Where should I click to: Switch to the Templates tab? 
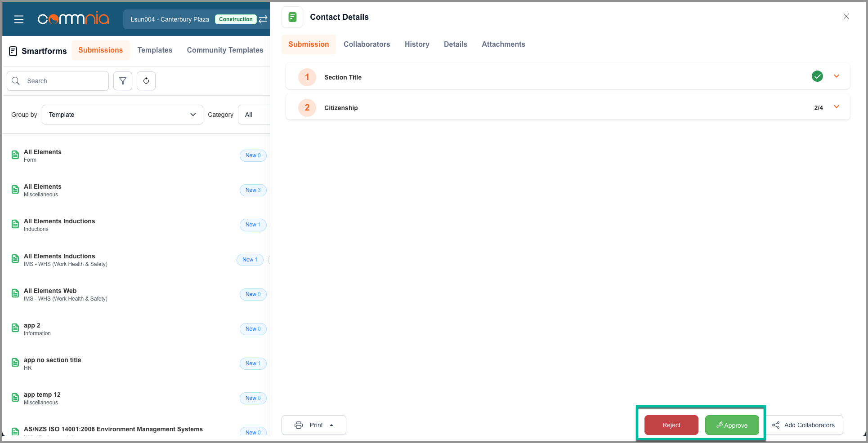[155, 50]
